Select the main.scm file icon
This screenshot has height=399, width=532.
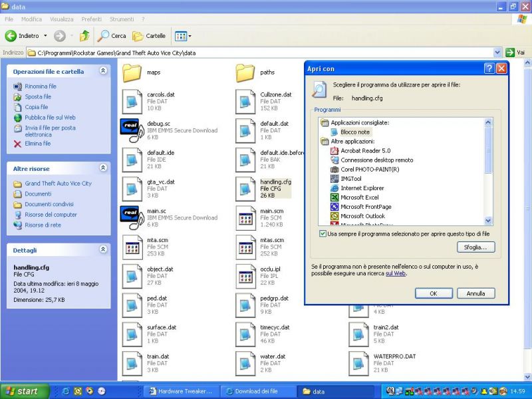[x=245, y=218]
